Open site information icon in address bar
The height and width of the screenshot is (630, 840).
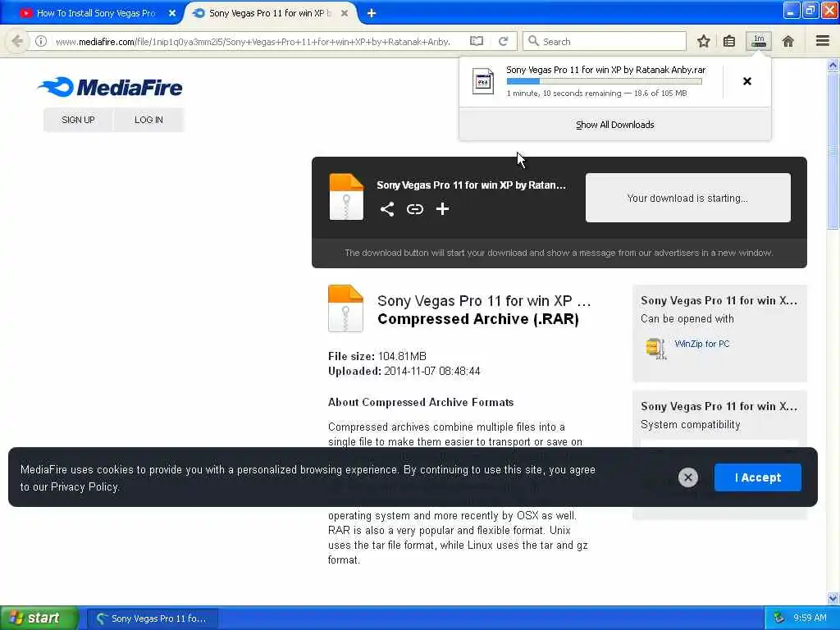pyautogui.click(x=41, y=41)
